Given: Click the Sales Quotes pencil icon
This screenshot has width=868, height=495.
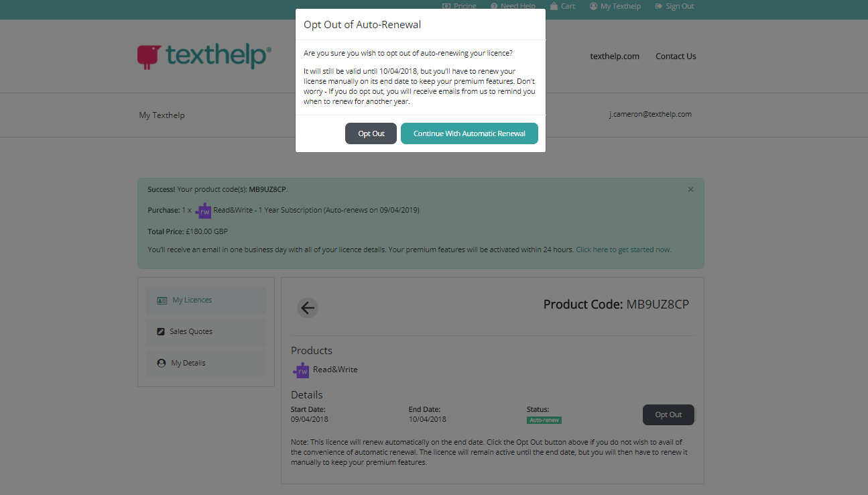Looking at the screenshot, I should click(161, 332).
